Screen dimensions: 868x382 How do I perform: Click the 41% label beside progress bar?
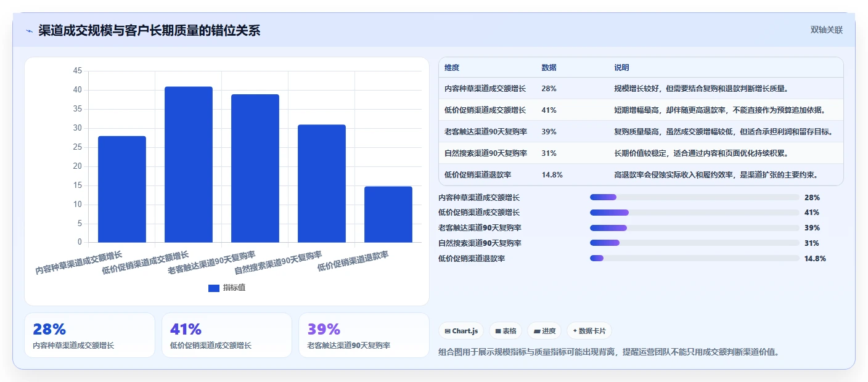coord(812,213)
